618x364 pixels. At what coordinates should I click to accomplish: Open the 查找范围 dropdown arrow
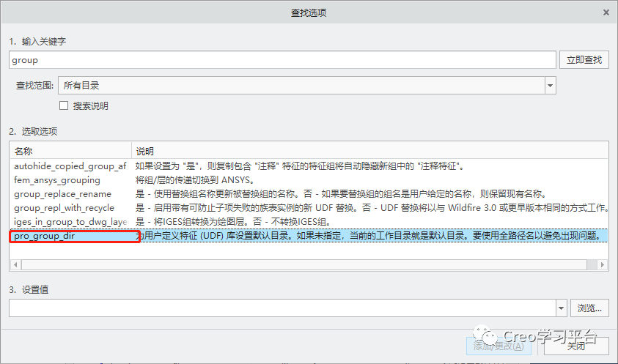pos(551,86)
